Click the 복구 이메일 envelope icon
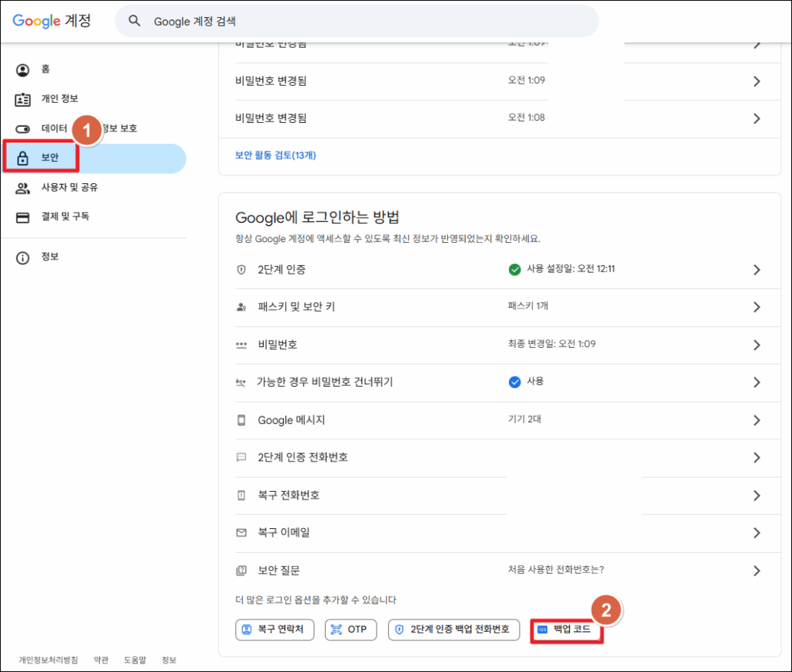The height and width of the screenshot is (672, 792). click(x=241, y=533)
